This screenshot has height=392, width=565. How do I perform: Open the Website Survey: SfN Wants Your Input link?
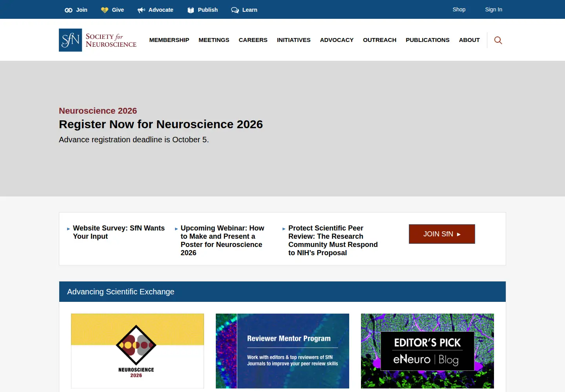tap(119, 232)
